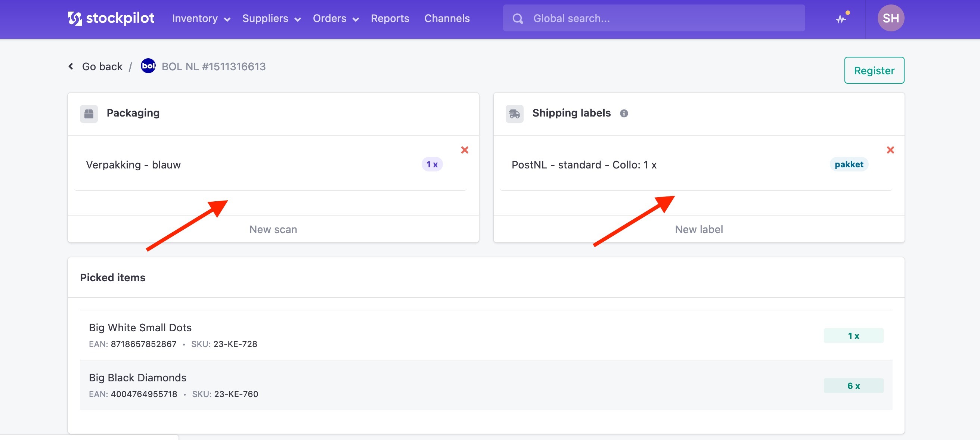The height and width of the screenshot is (440, 980).
Task: Expand the Suppliers menu
Action: [271, 18]
